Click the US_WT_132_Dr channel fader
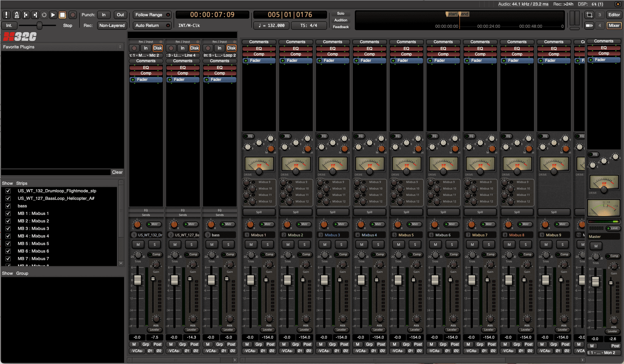The height and width of the screenshot is (364, 624). click(x=138, y=280)
